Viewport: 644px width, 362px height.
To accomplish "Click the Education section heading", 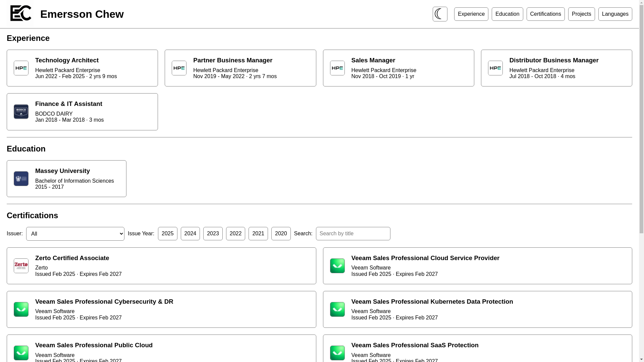I will tap(26, 149).
